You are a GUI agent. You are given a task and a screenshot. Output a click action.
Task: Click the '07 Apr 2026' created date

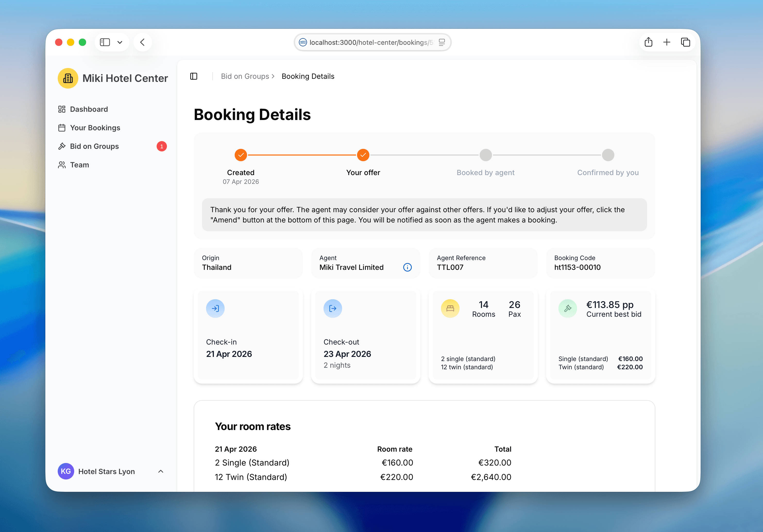pyautogui.click(x=241, y=182)
